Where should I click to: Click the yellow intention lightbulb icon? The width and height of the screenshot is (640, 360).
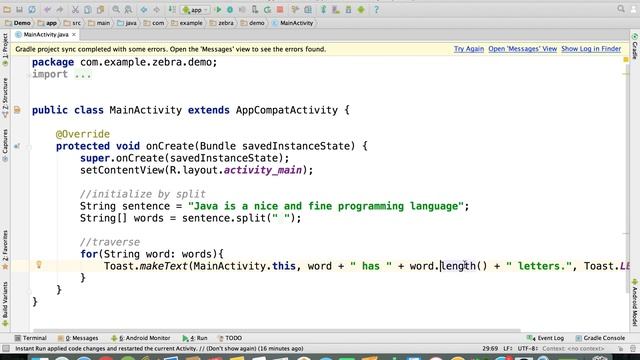click(x=39, y=265)
